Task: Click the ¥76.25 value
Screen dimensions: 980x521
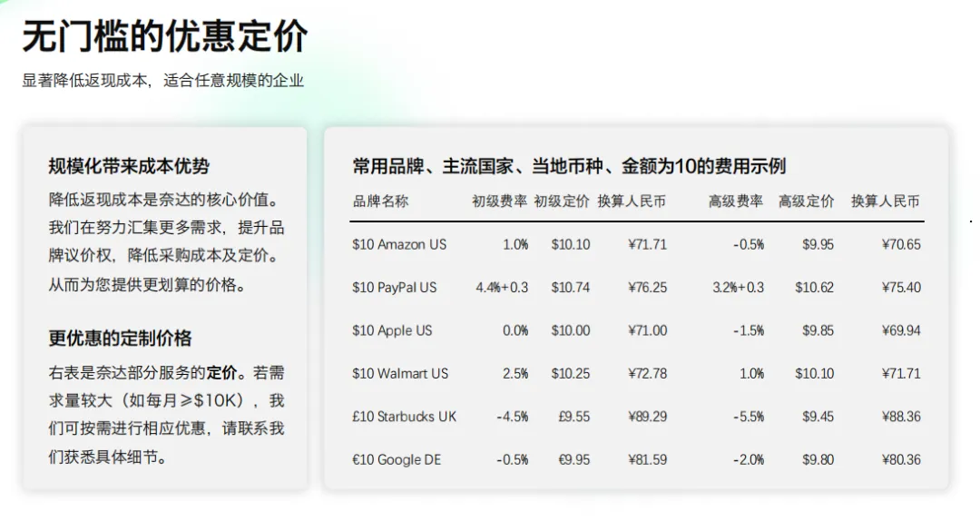Action: [648, 288]
